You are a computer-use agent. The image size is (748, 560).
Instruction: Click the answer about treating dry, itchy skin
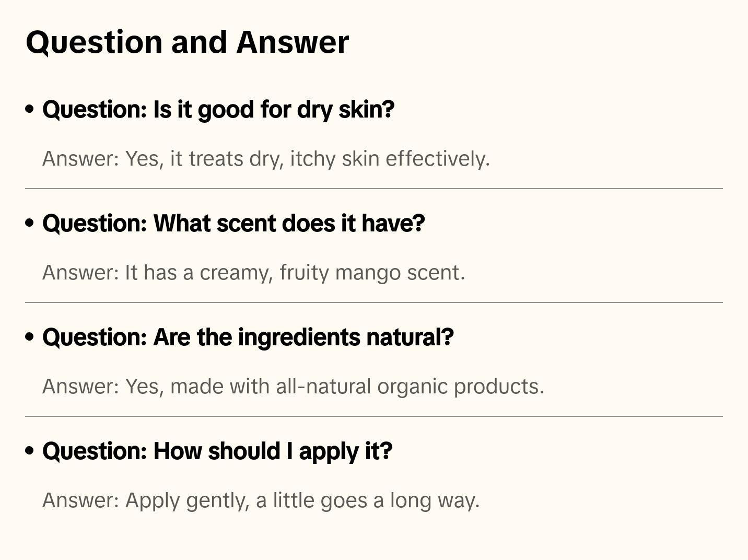(266, 159)
